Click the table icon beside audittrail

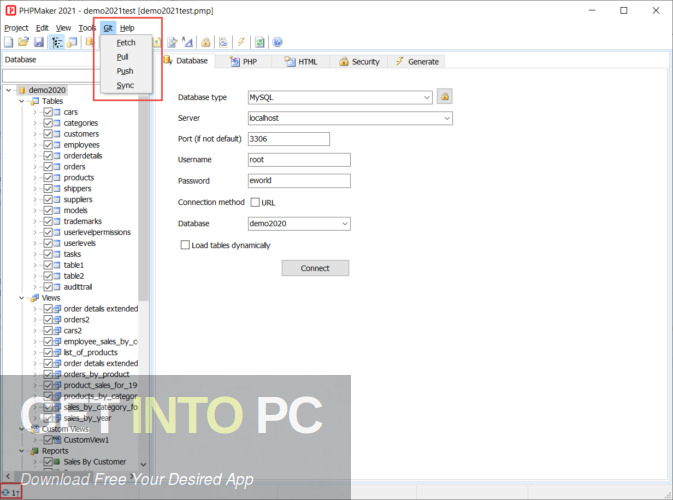[57, 287]
